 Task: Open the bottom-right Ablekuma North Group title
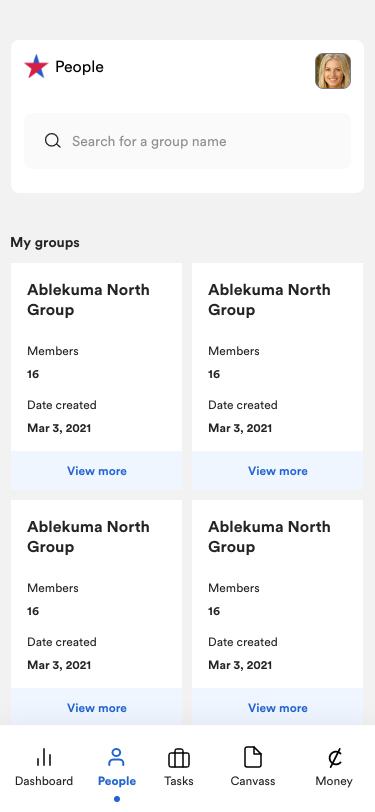point(269,536)
